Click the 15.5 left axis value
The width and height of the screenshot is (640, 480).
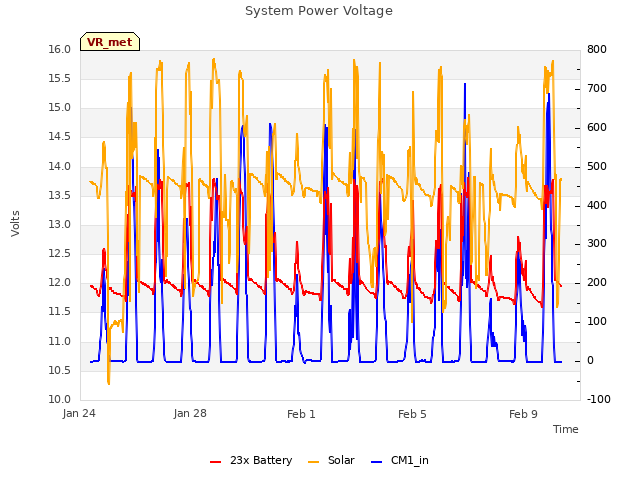pyautogui.click(x=60, y=78)
